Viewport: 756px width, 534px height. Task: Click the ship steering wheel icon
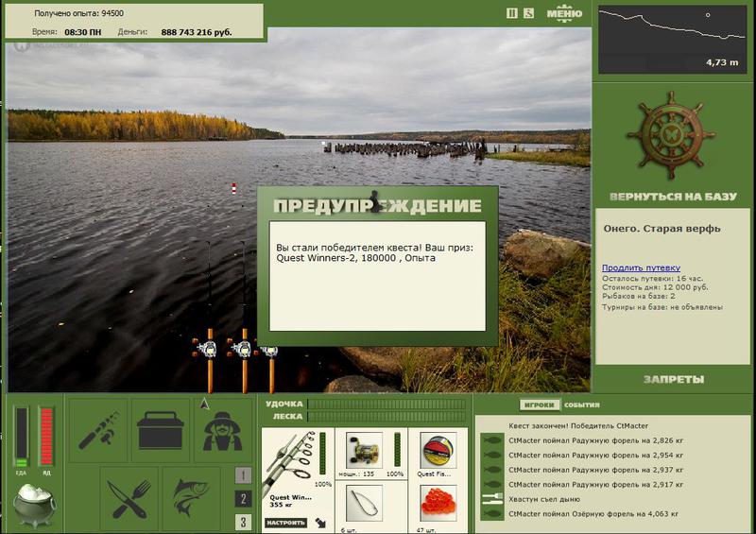point(671,135)
